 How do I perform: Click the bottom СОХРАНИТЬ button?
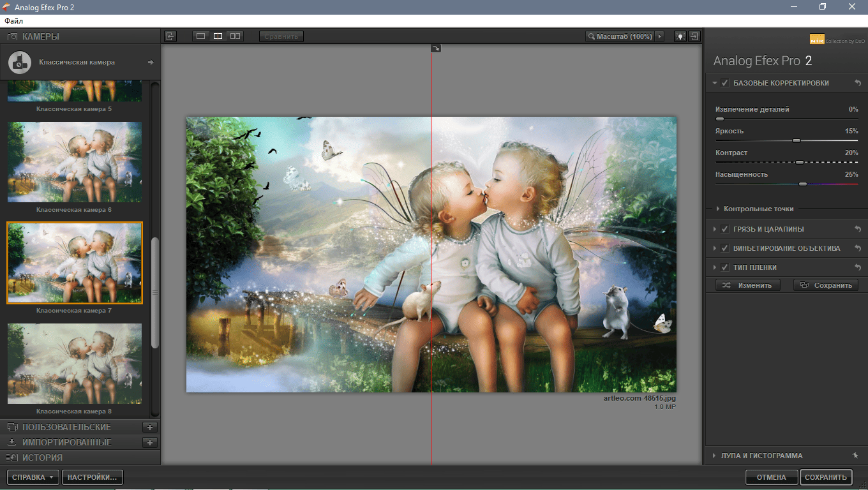[x=826, y=477]
